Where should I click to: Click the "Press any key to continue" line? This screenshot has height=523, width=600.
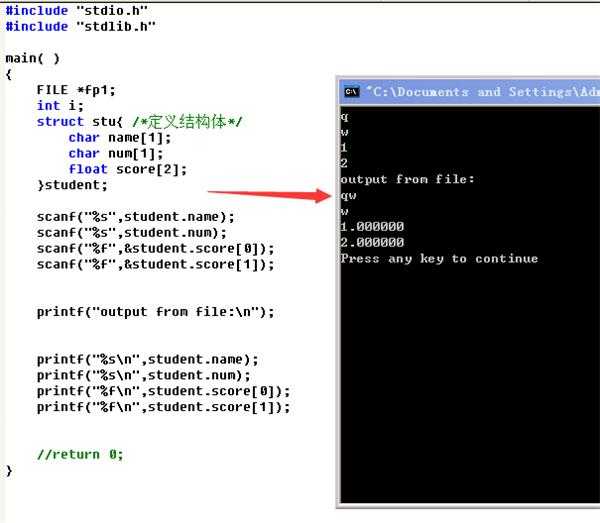[x=439, y=258]
